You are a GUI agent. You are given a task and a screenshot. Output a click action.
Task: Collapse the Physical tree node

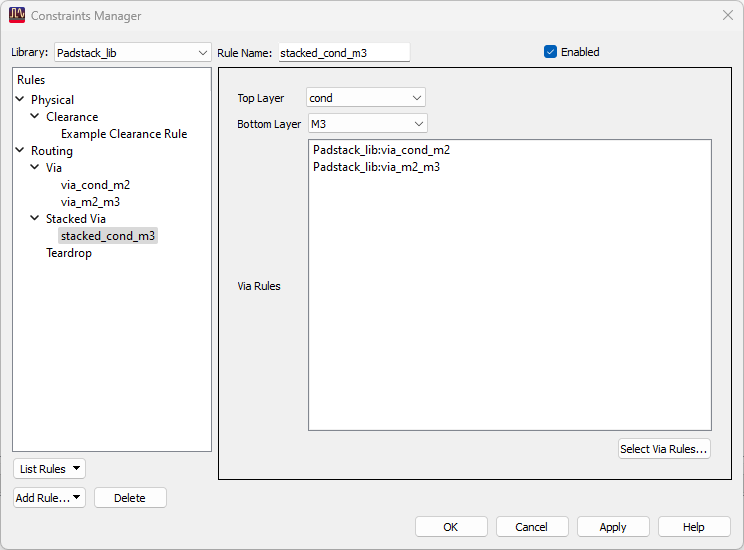coord(20,99)
